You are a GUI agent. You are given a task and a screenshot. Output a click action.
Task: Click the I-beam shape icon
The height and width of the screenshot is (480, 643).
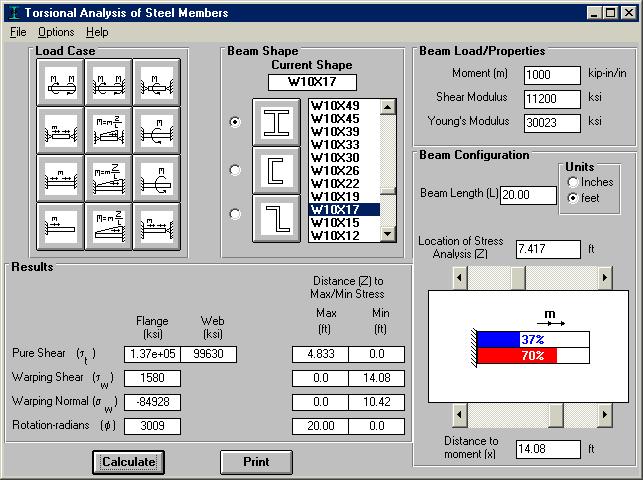pos(275,122)
